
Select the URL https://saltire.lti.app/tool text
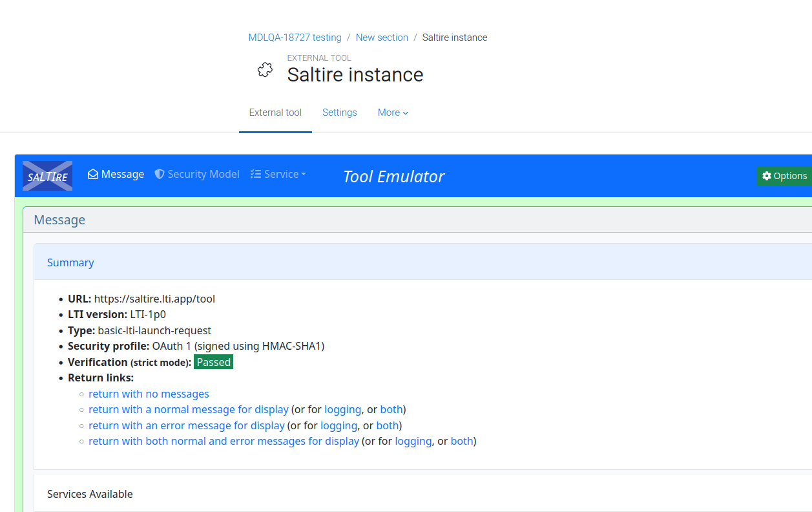pyautogui.click(x=154, y=299)
